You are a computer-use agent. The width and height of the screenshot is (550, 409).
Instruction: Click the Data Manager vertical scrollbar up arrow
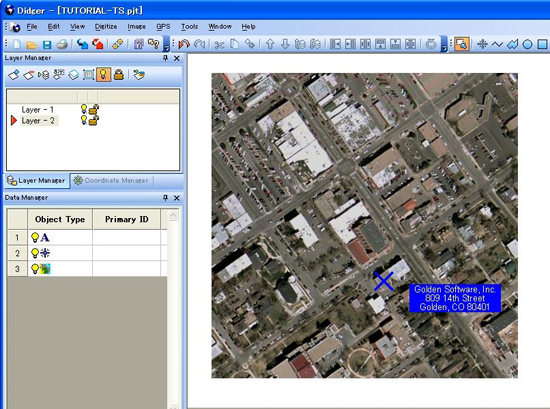point(173,215)
